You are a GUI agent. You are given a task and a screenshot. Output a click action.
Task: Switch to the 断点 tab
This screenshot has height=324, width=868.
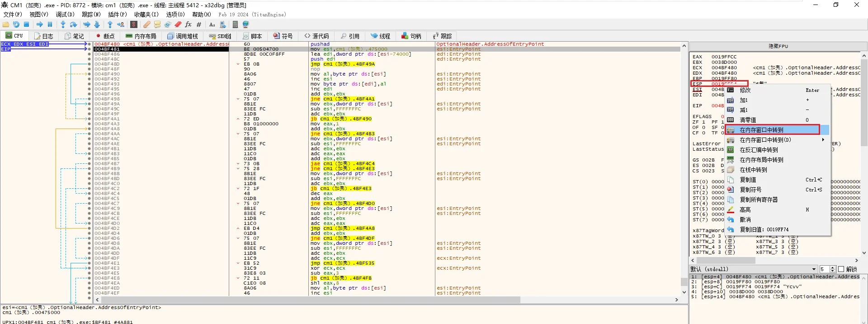click(105, 36)
